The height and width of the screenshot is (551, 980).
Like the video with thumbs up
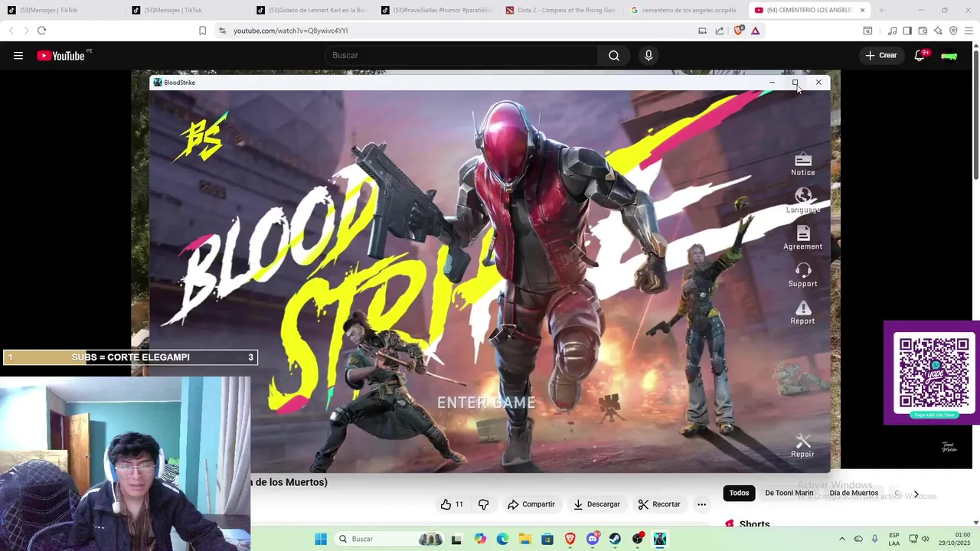point(452,504)
